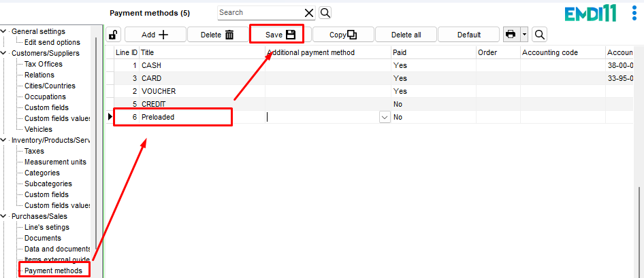Click the Add button with plus icon
This screenshot has height=278, width=644.
tap(155, 35)
